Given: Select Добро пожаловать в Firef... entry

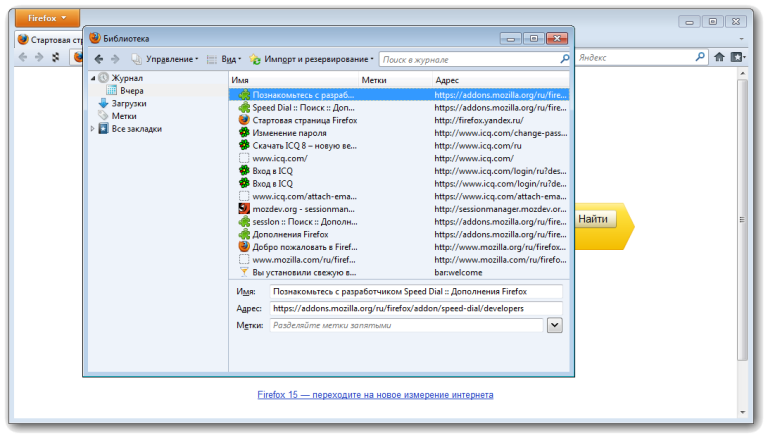Looking at the screenshot, I should (399, 247).
